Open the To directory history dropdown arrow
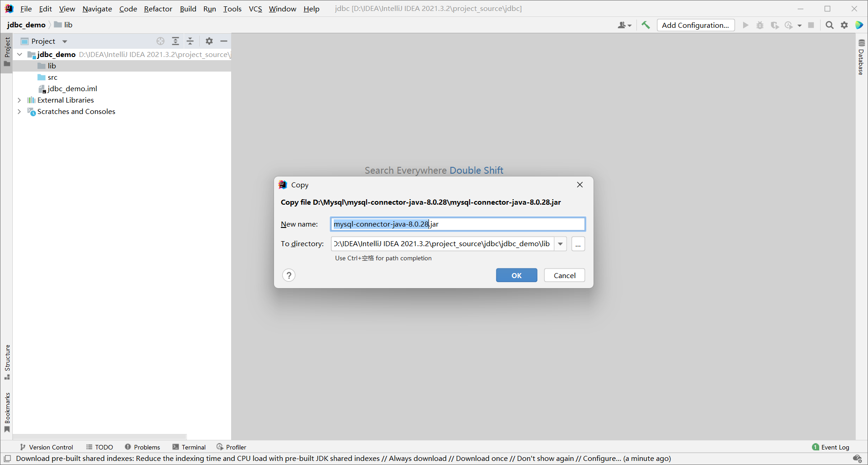The width and height of the screenshot is (868, 465). point(560,244)
